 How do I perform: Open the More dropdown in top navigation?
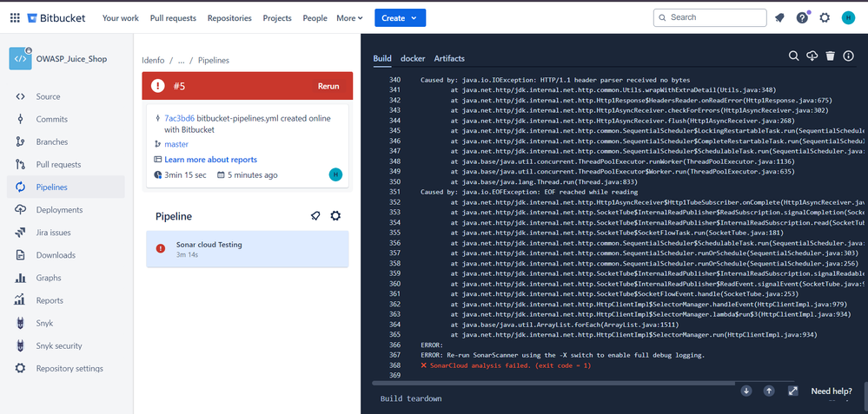(x=349, y=18)
